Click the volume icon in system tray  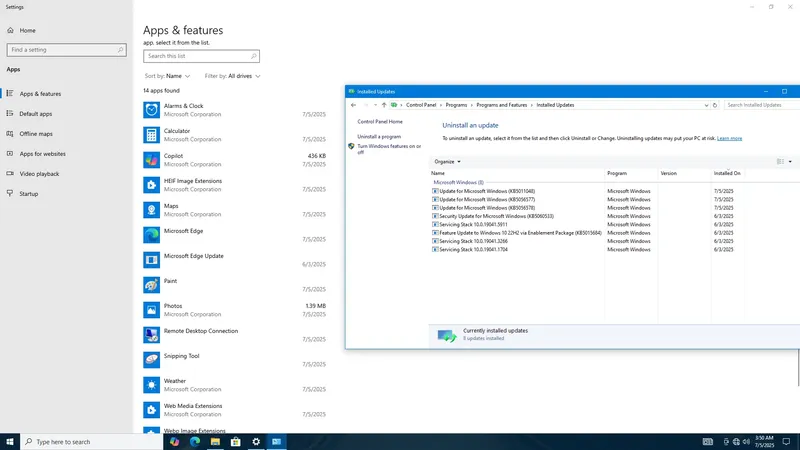pyautogui.click(x=746, y=442)
